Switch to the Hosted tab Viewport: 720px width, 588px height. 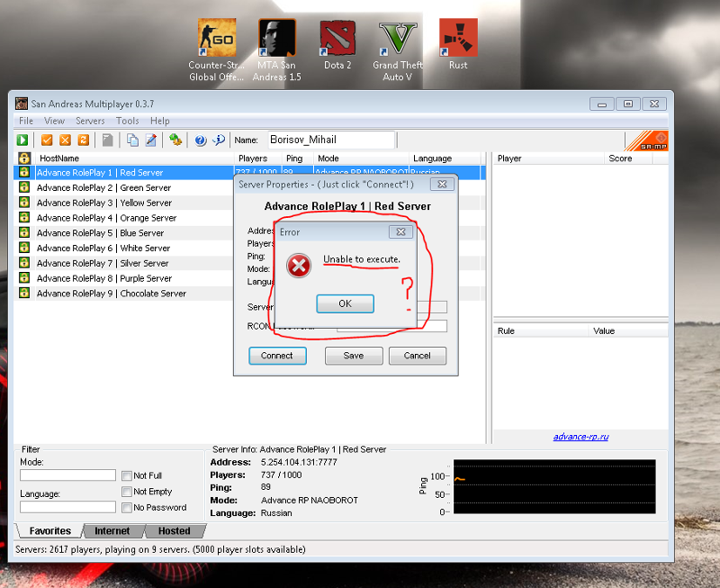pyautogui.click(x=174, y=531)
